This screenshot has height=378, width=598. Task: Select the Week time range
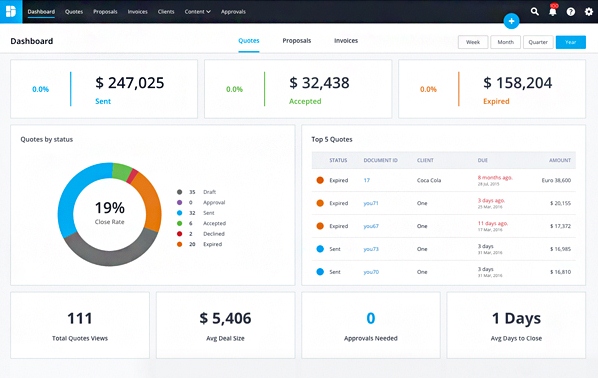[x=473, y=42]
